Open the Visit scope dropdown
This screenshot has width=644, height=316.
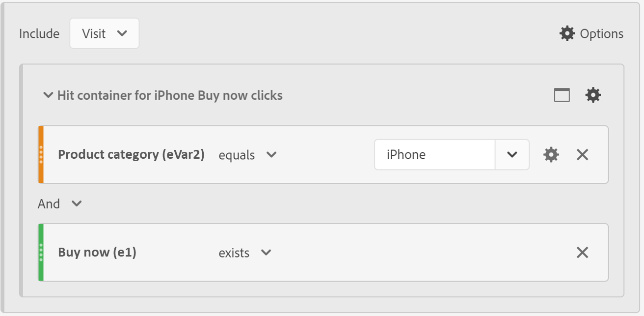pos(105,33)
